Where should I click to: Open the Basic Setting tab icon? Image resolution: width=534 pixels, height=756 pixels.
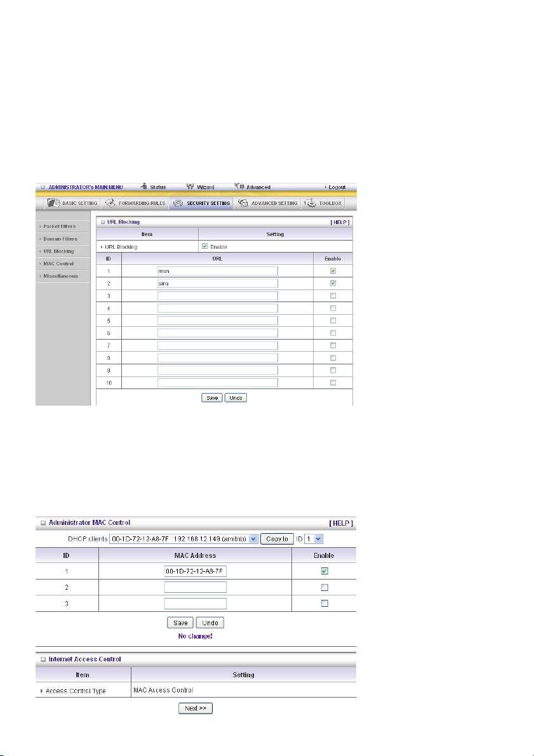click(x=53, y=204)
